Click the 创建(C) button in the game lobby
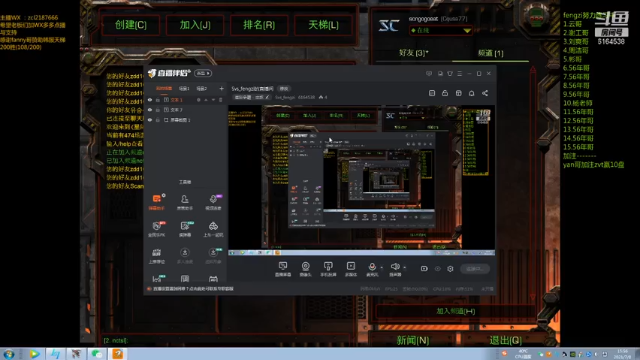Image resolution: width=640 pixels, height=360 pixels. (x=131, y=25)
